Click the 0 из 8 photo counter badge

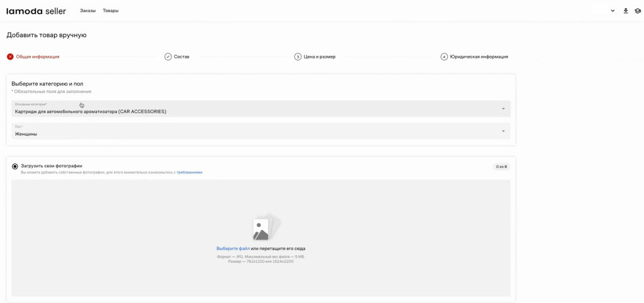point(501,167)
